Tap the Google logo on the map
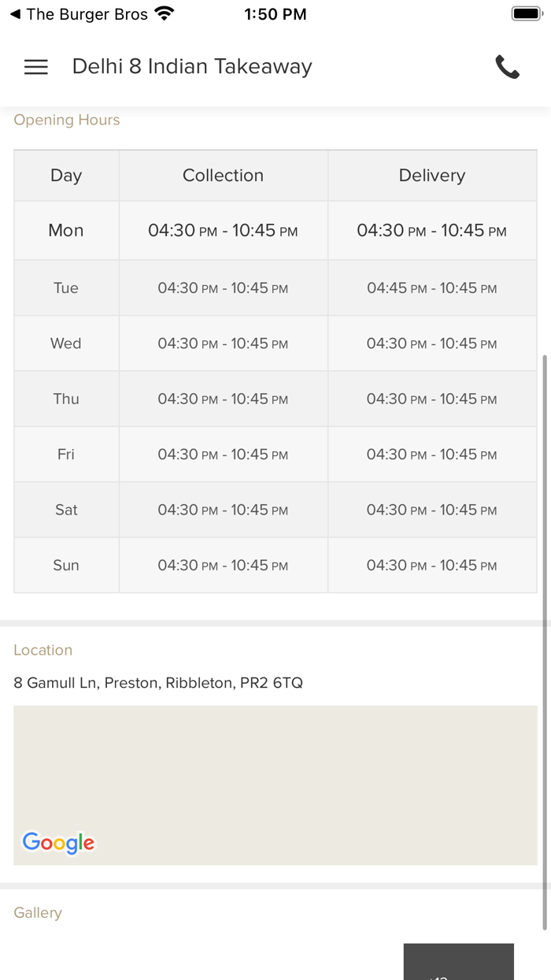 58,842
